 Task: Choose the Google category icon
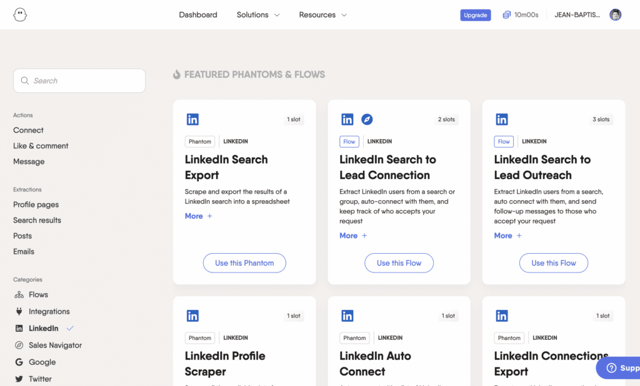click(x=19, y=362)
